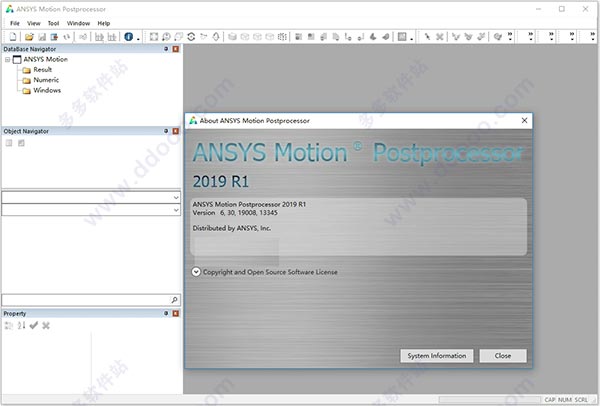Expand Copyright and Open Source Software License

[x=196, y=272]
